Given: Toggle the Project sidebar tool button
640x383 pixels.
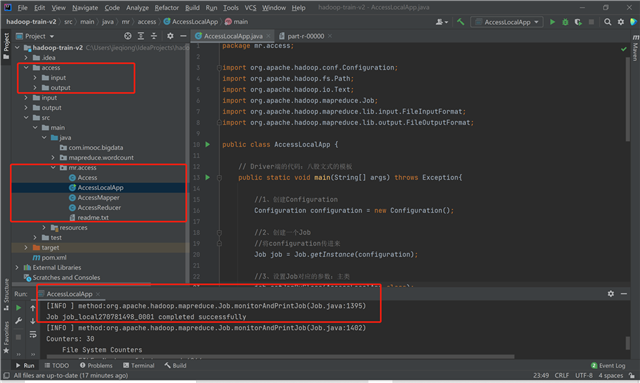Looking at the screenshot, I should [x=6, y=46].
